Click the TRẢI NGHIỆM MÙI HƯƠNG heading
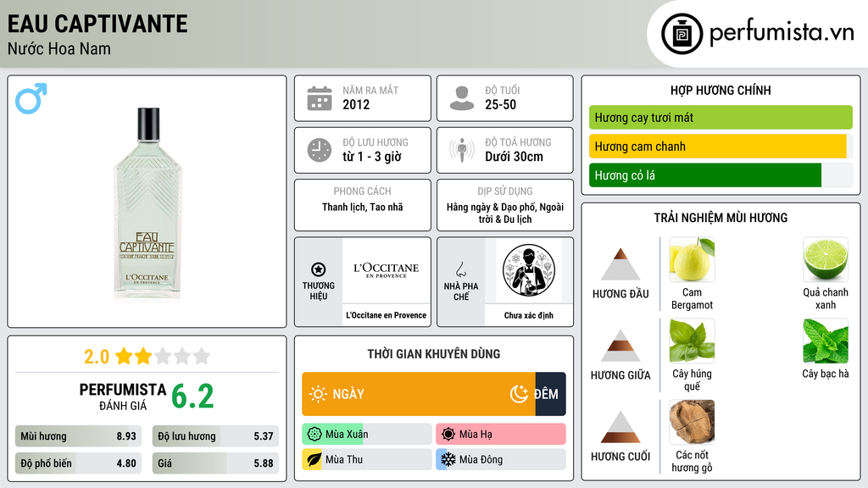868x488 pixels. click(721, 218)
